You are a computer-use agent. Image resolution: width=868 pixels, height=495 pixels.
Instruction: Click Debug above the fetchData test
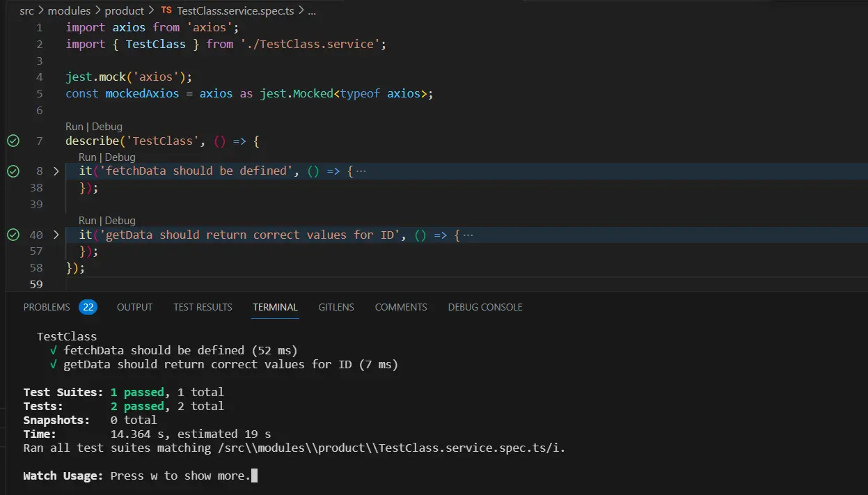pos(120,157)
